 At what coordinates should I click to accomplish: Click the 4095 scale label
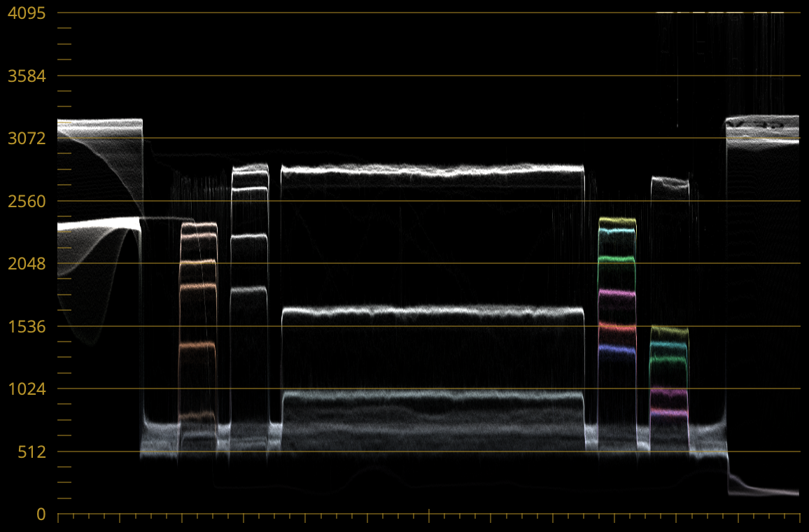(x=26, y=13)
